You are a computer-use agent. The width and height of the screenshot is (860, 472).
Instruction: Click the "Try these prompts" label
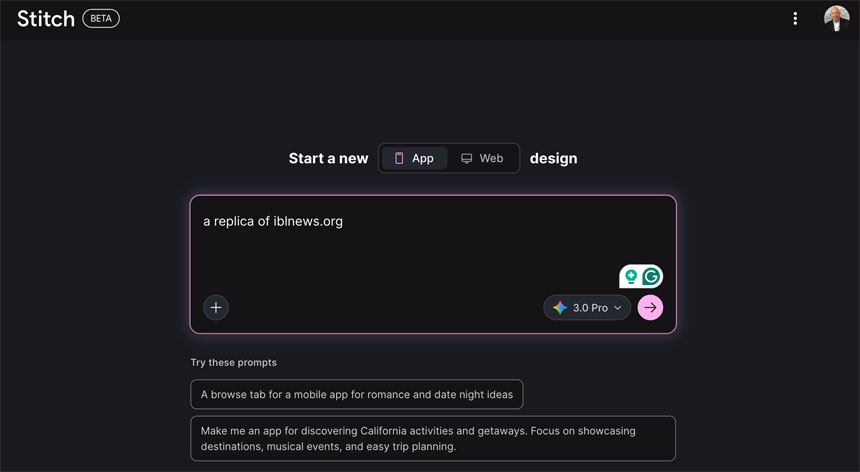pos(234,362)
